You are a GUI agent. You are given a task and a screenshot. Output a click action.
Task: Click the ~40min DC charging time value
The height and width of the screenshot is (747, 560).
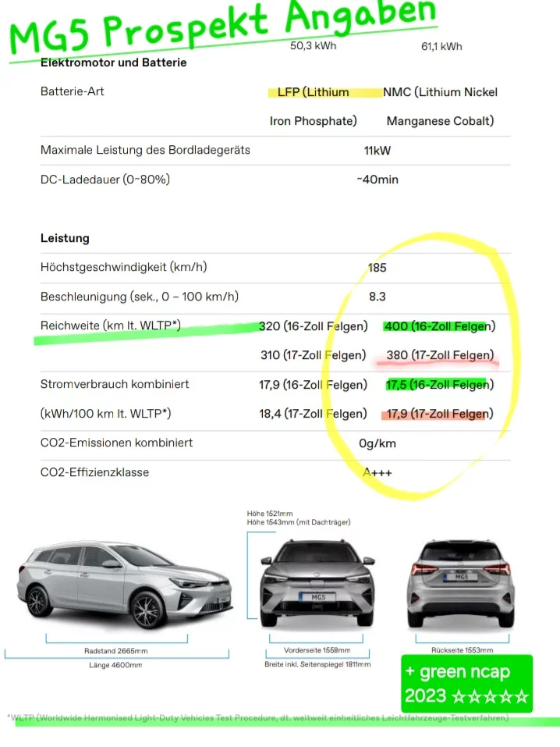[x=377, y=180]
